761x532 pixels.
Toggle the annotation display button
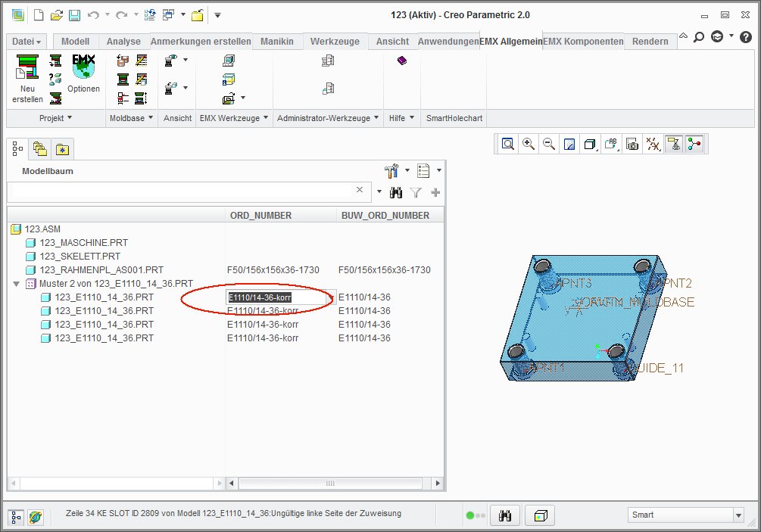click(x=674, y=144)
